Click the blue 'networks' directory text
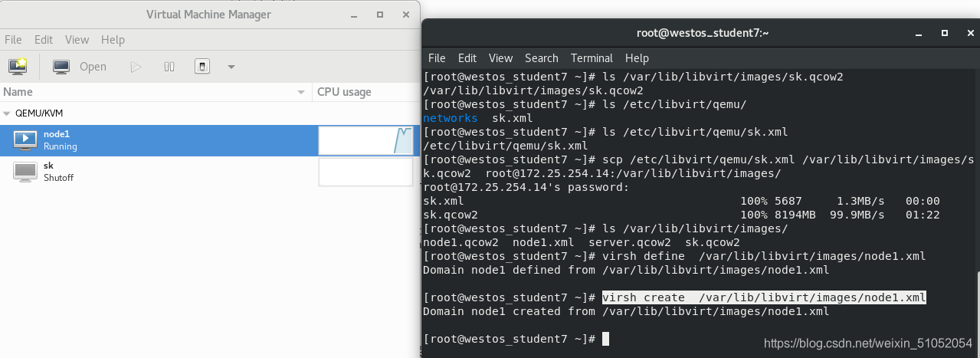This screenshot has height=358, width=980. pos(450,118)
